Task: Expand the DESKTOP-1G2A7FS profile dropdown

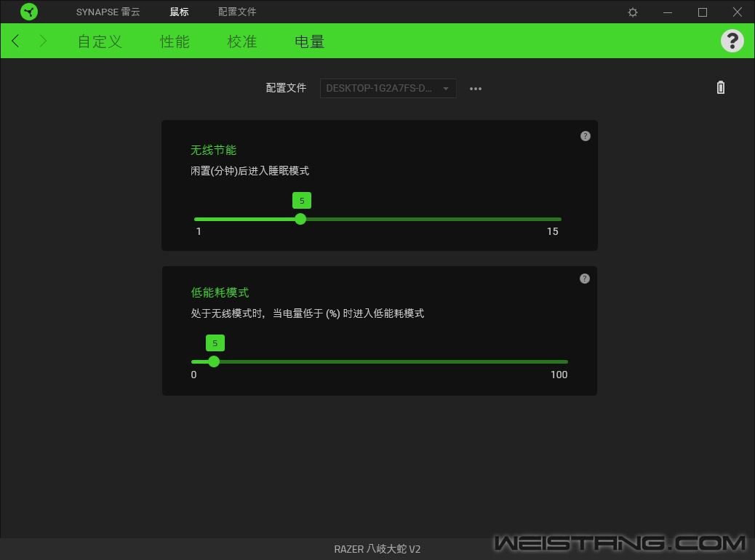Action: point(388,88)
